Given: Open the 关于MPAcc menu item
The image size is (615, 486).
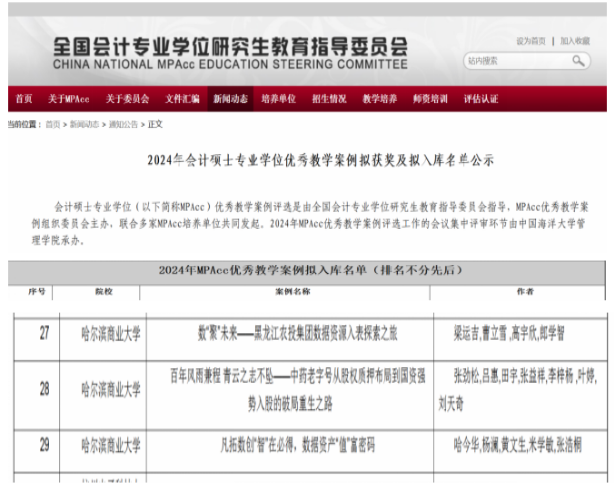Looking at the screenshot, I should click(x=68, y=99).
